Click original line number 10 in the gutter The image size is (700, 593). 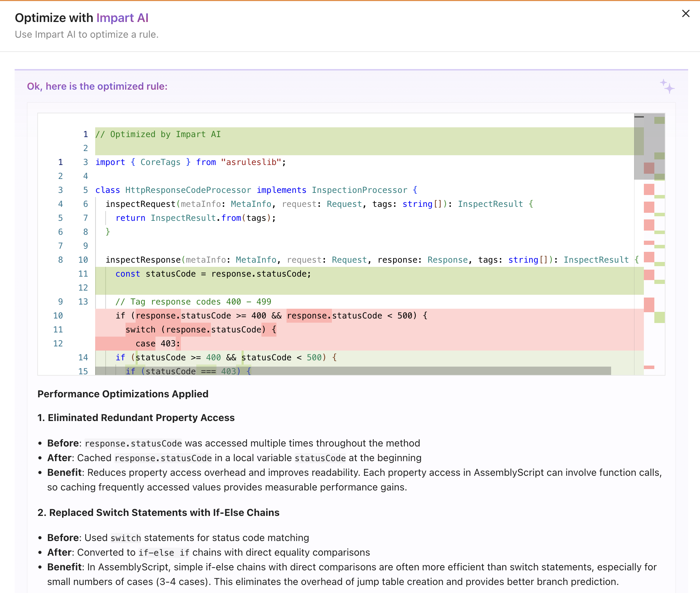coord(58,316)
